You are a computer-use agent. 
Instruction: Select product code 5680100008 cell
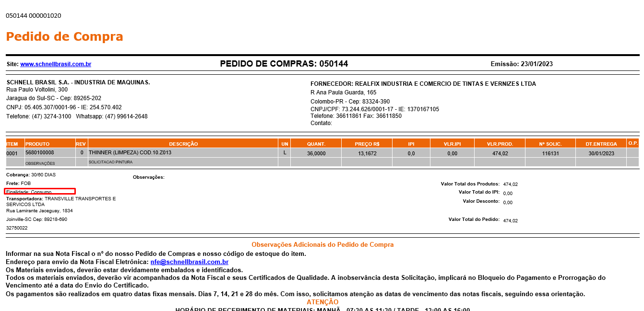click(x=40, y=153)
